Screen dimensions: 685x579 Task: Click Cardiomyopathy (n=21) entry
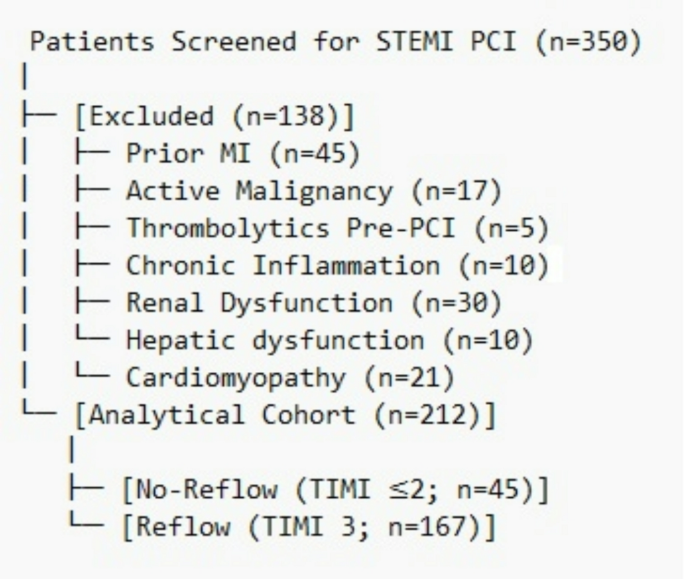tap(290, 378)
